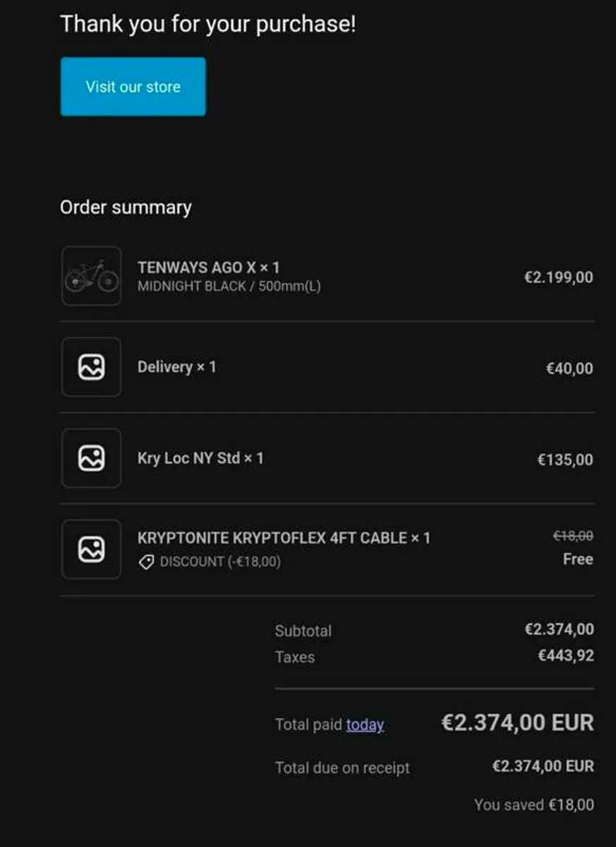Click the Taxes amount €443,92
This screenshot has width=616, height=847.
point(565,656)
